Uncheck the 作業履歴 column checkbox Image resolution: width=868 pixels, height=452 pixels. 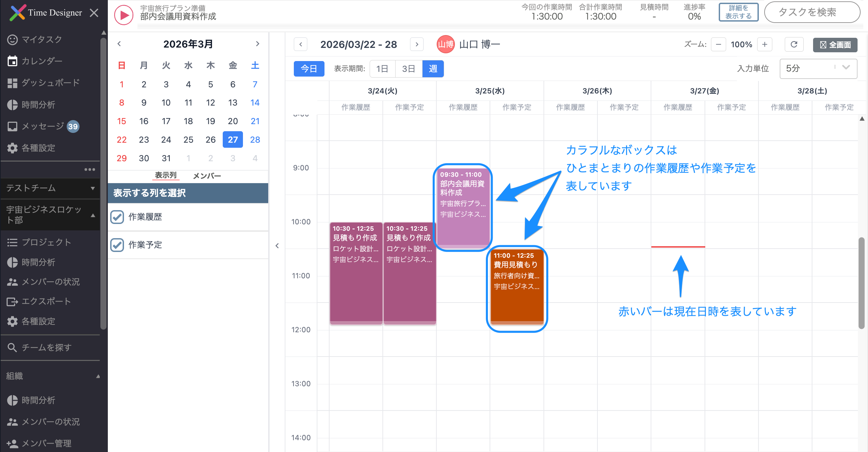(x=117, y=217)
